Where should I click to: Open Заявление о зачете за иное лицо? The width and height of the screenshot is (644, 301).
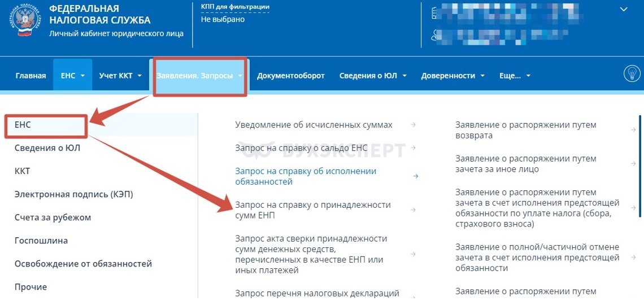pyautogui.click(x=525, y=163)
